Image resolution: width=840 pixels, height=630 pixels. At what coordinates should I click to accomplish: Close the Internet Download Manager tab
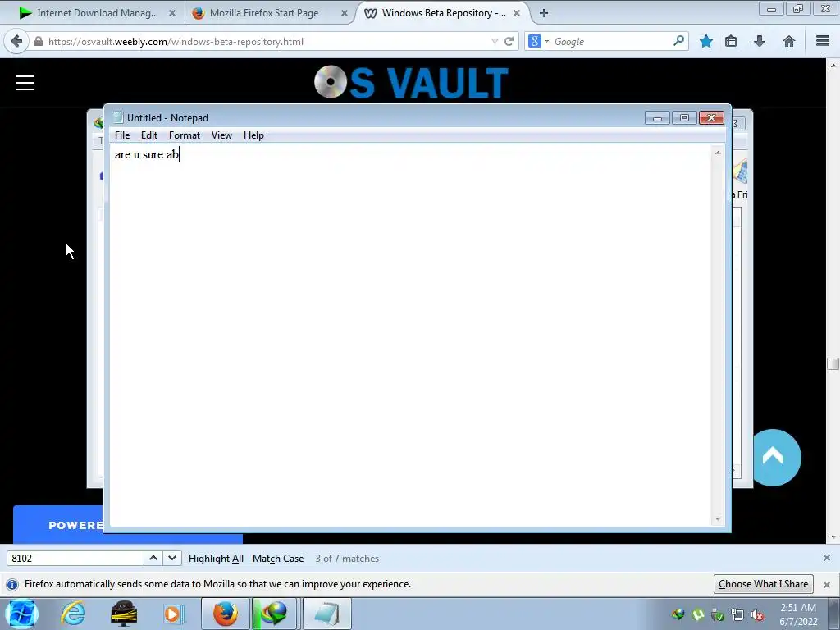click(x=172, y=13)
